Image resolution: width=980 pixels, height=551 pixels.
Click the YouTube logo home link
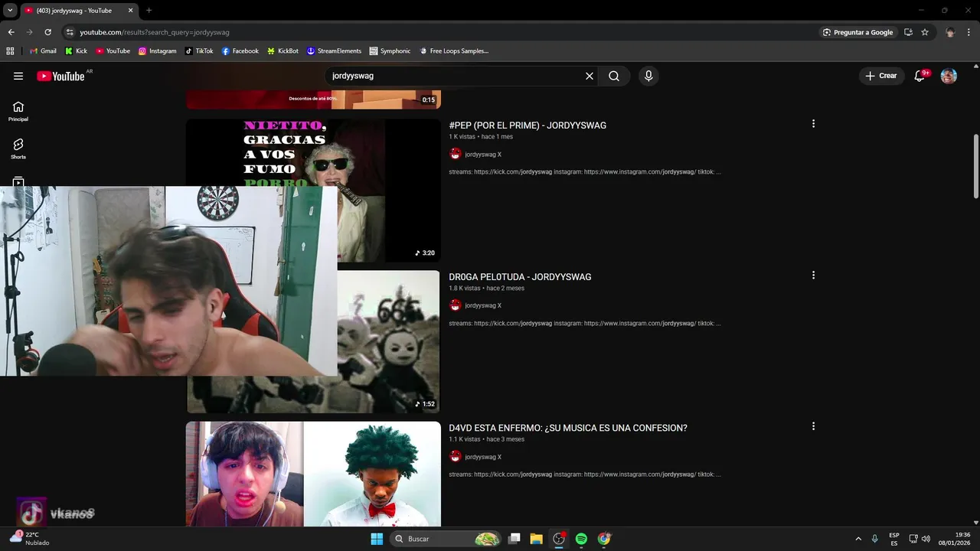coord(60,76)
